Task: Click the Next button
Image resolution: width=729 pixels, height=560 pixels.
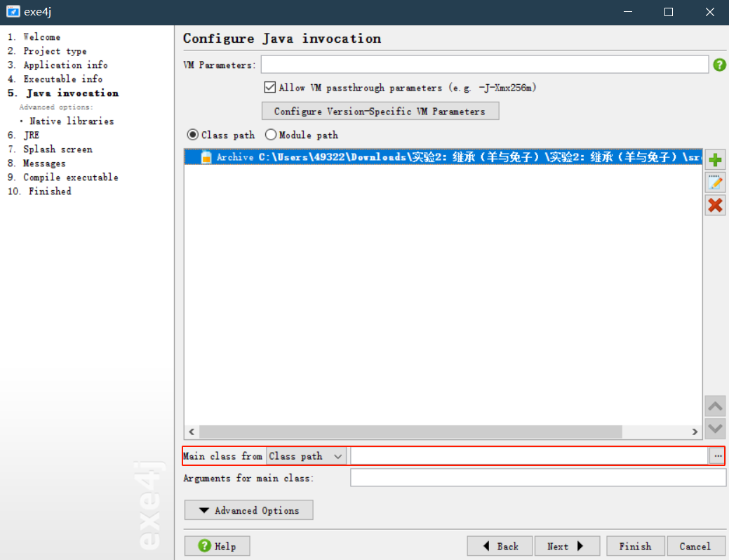Action: [x=567, y=546]
